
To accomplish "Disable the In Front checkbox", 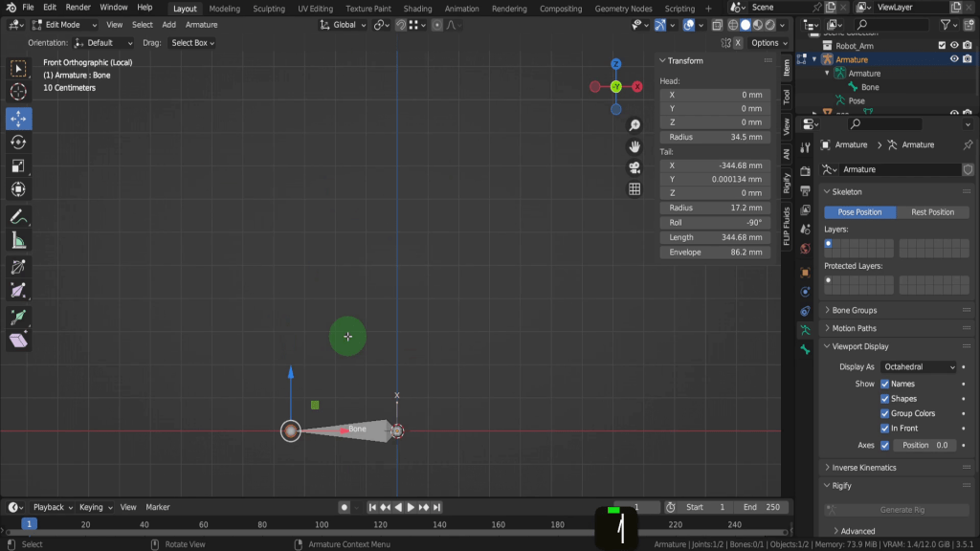I will pos(884,429).
